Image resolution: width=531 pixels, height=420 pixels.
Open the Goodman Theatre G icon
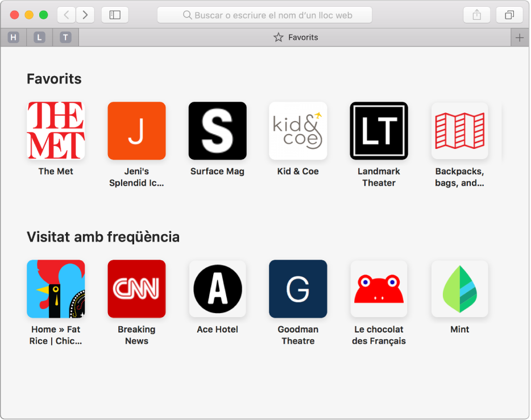[298, 289]
